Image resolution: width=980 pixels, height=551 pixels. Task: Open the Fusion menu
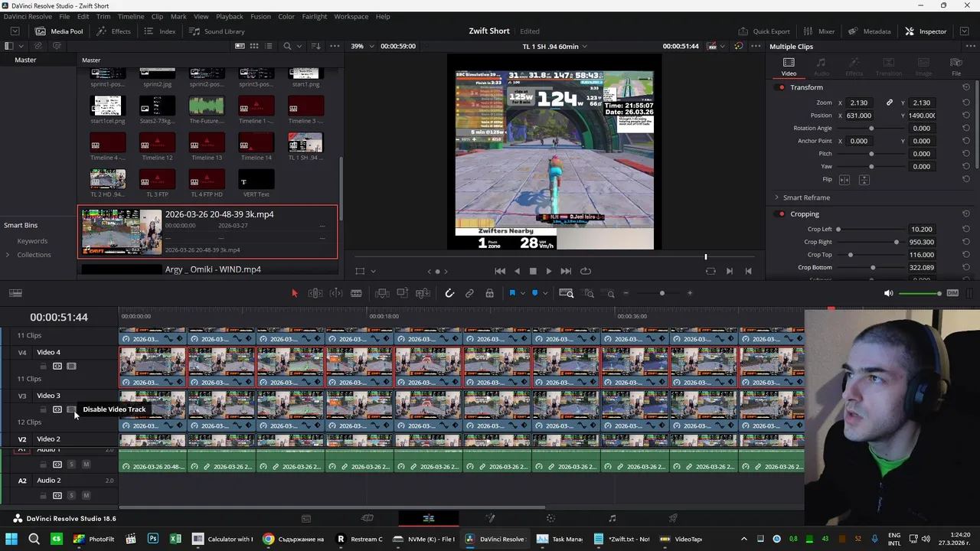(260, 16)
